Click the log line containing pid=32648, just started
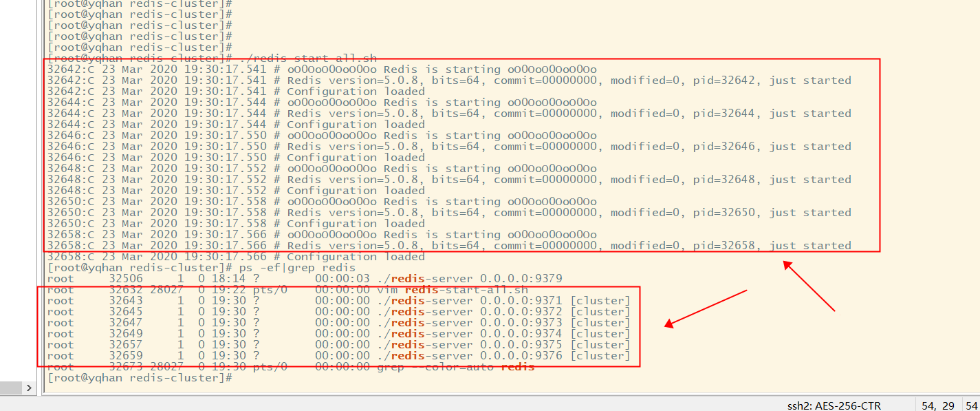980x411 pixels. coord(449,180)
